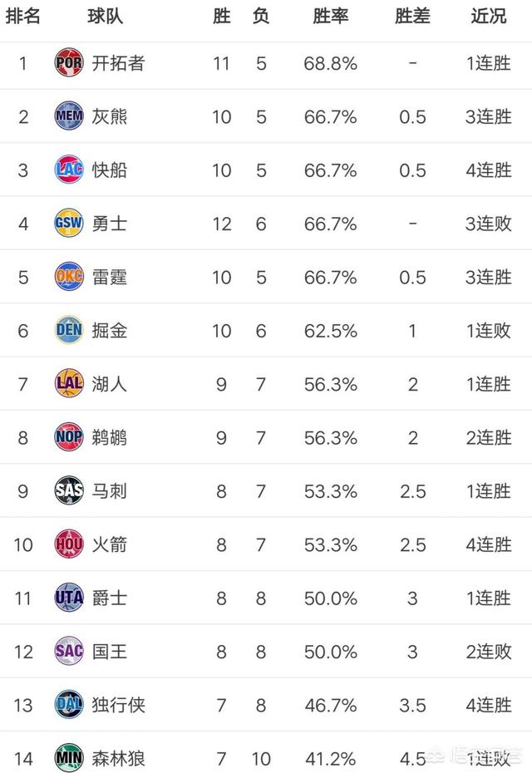Screen dimensions: 532x773
Task: Select the 火箭 row win rate 53.3%
Action: click(330, 544)
